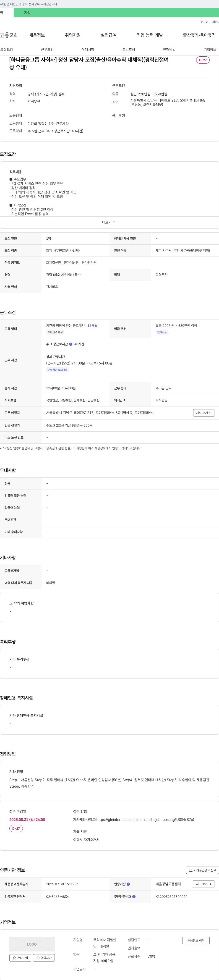
Task: Click the job posting title heading
Action: coord(89,63)
